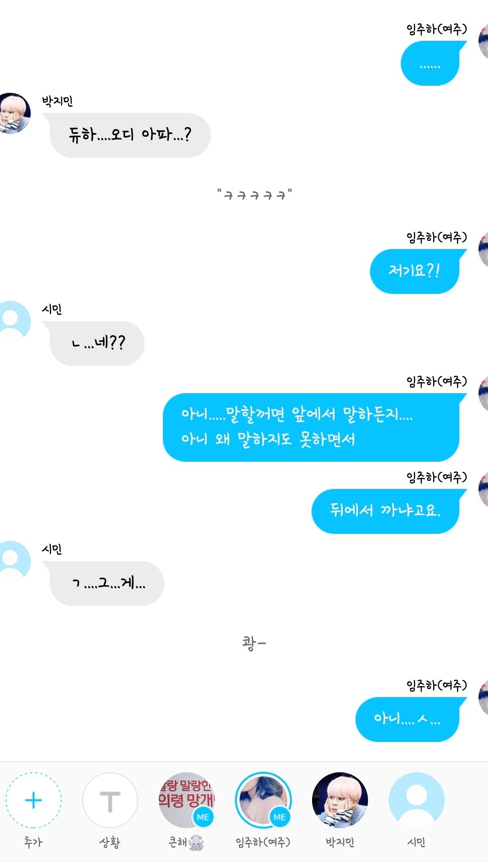Image resolution: width=488 pixels, height=868 pixels.
Task: Tap the 저기요?! blue bubble
Action: pos(415,271)
